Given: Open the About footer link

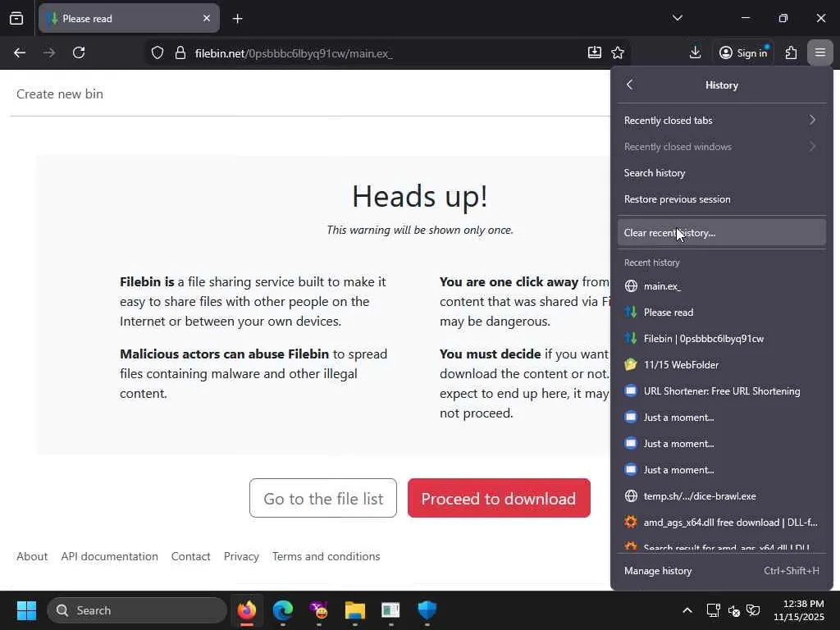Looking at the screenshot, I should point(32,556).
